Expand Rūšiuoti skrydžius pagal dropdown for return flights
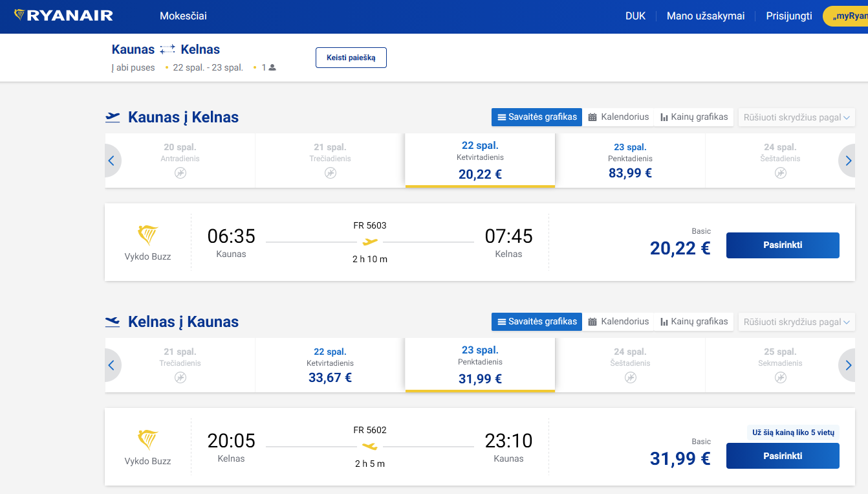This screenshot has width=868, height=494. click(797, 322)
